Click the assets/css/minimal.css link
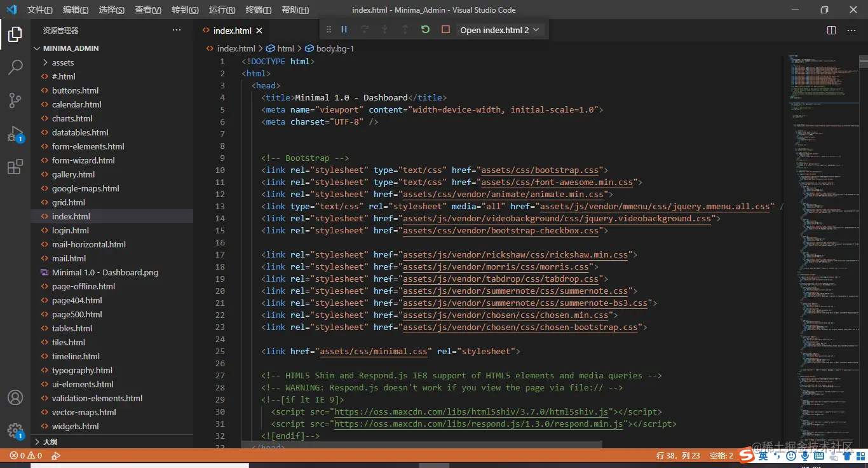868x468 pixels. (x=373, y=351)
